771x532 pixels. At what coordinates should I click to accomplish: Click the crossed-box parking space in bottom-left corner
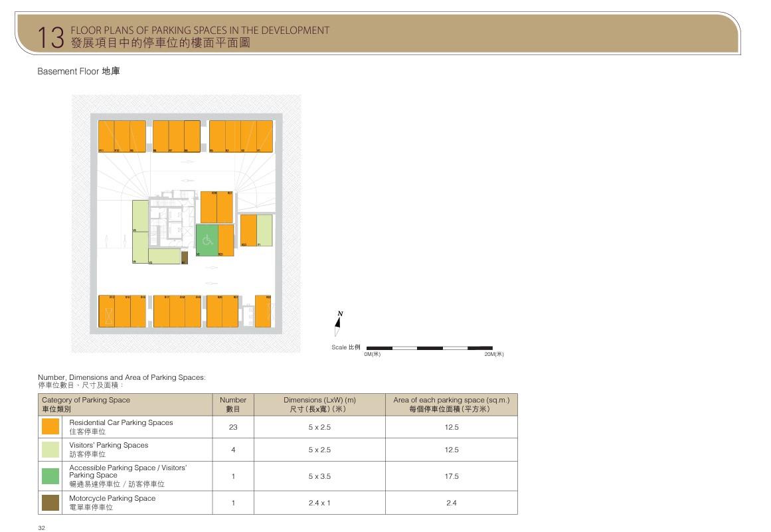(x=106, y=311)
